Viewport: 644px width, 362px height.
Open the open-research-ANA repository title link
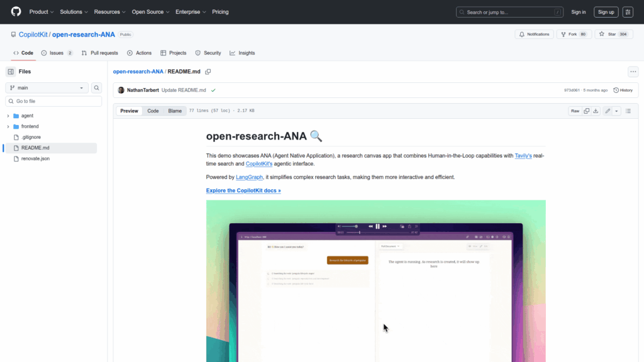[x=84, y=35]
